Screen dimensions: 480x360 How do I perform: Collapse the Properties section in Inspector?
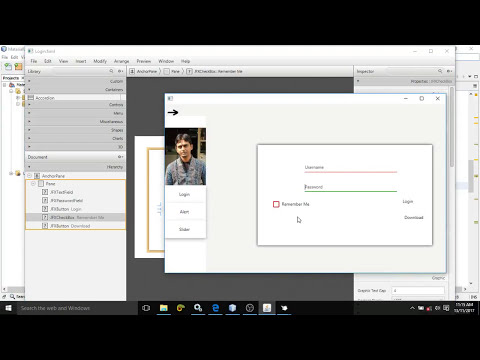tap(404, 81)
